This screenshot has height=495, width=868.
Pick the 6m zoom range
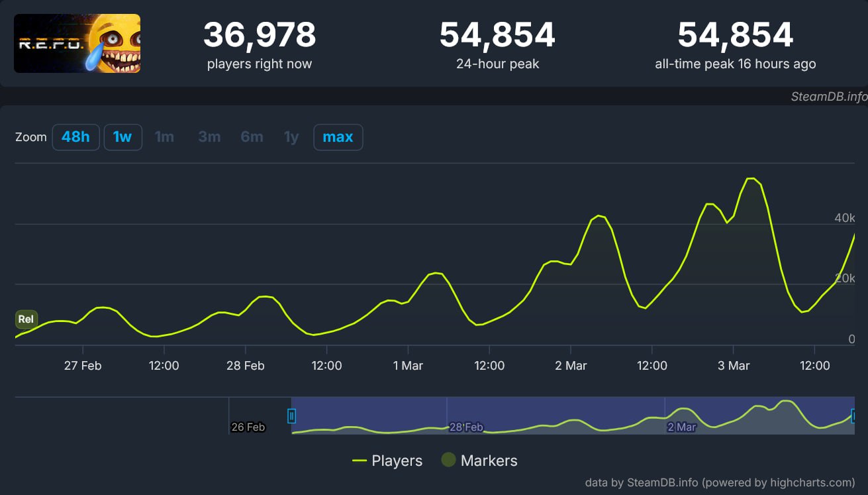point(252,137)
